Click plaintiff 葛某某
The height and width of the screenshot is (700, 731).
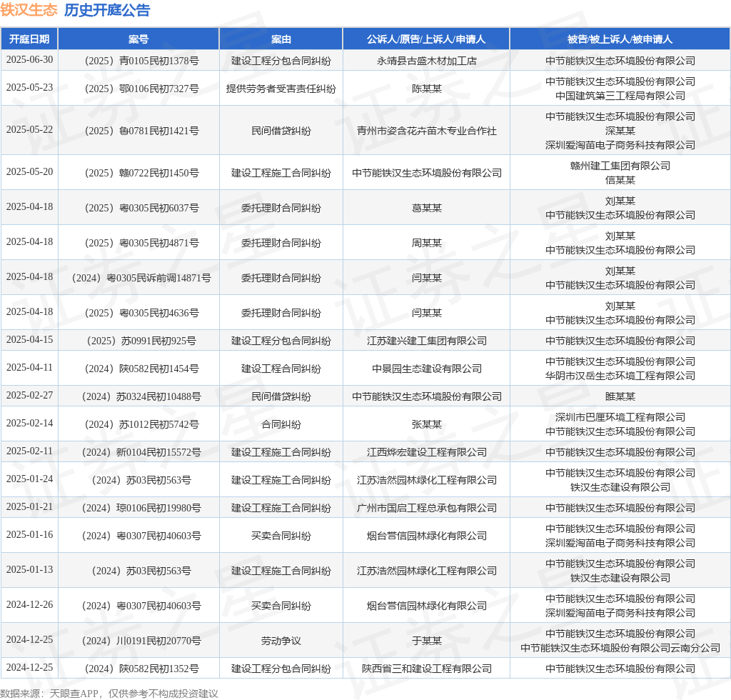[427, 208]
